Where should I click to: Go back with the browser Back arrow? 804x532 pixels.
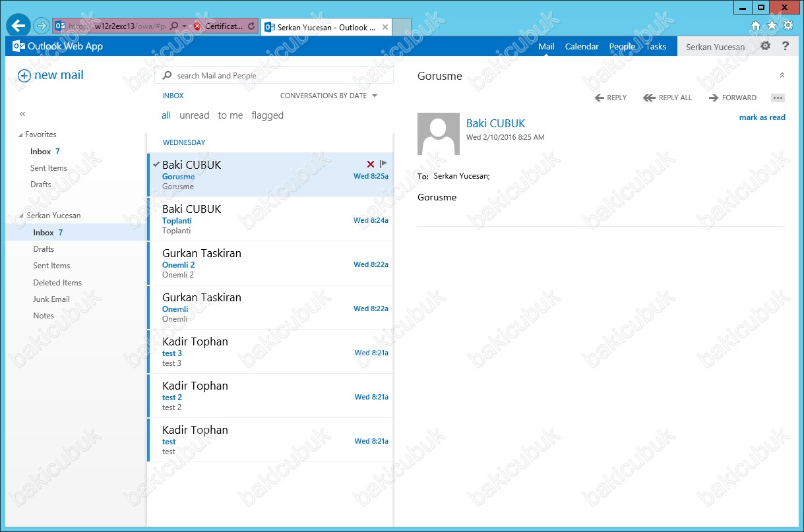tap(18, 26)
